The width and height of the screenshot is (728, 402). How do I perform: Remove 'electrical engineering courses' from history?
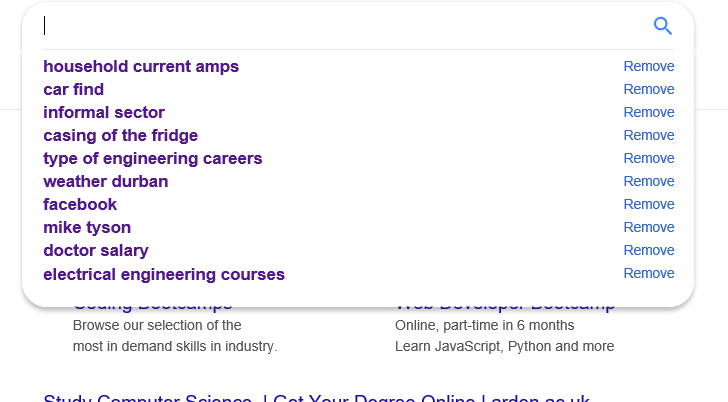tap(648, 274)
